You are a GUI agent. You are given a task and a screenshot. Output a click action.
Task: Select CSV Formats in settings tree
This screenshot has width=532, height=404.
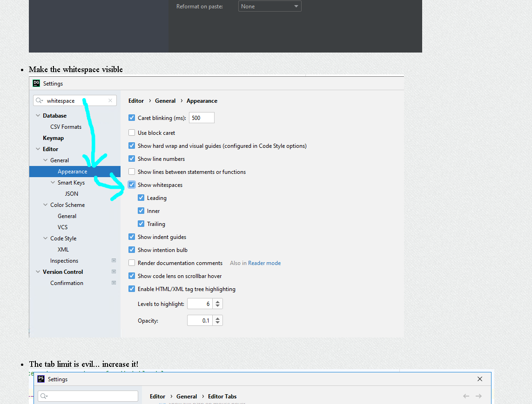(66, 127)
